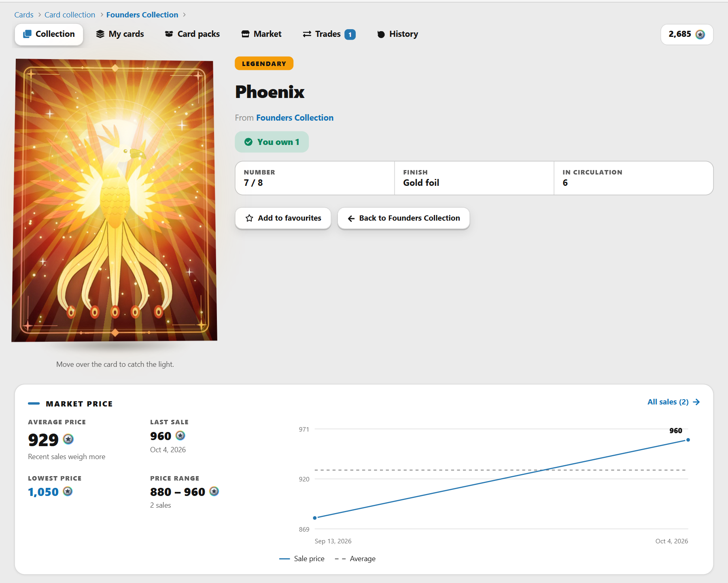Click the coin icon next to 929 average price
Screen dimensions: 728x583
(x=68, y=439)
